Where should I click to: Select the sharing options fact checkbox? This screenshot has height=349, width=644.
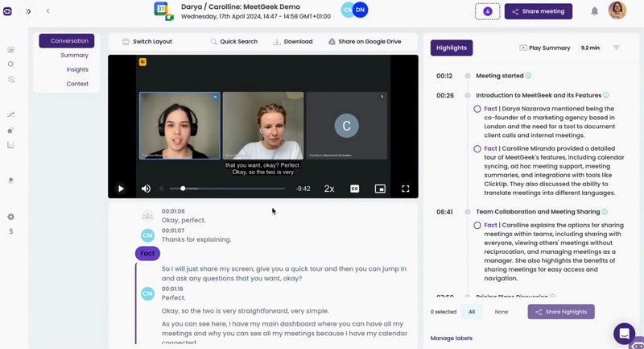(x=477, y=225)
